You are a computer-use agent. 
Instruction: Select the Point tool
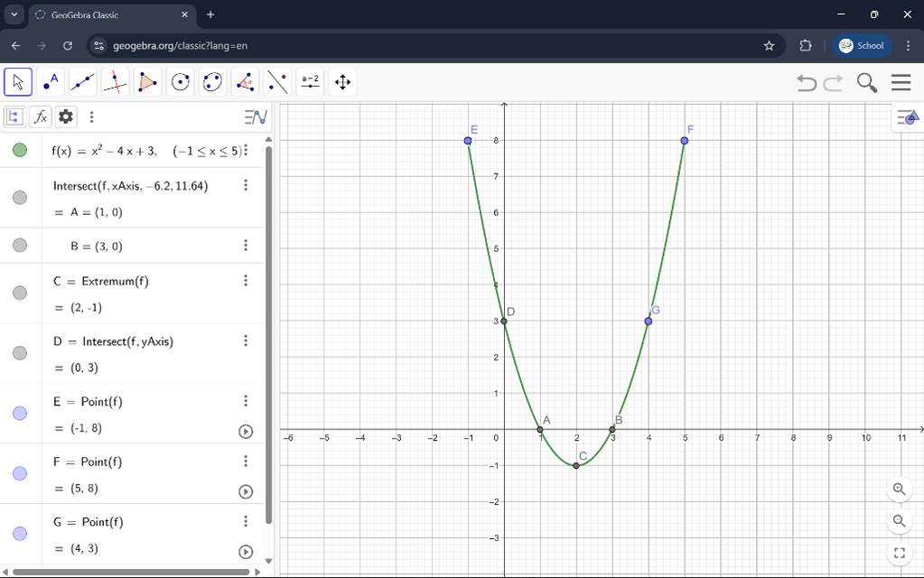coord(51,83)
